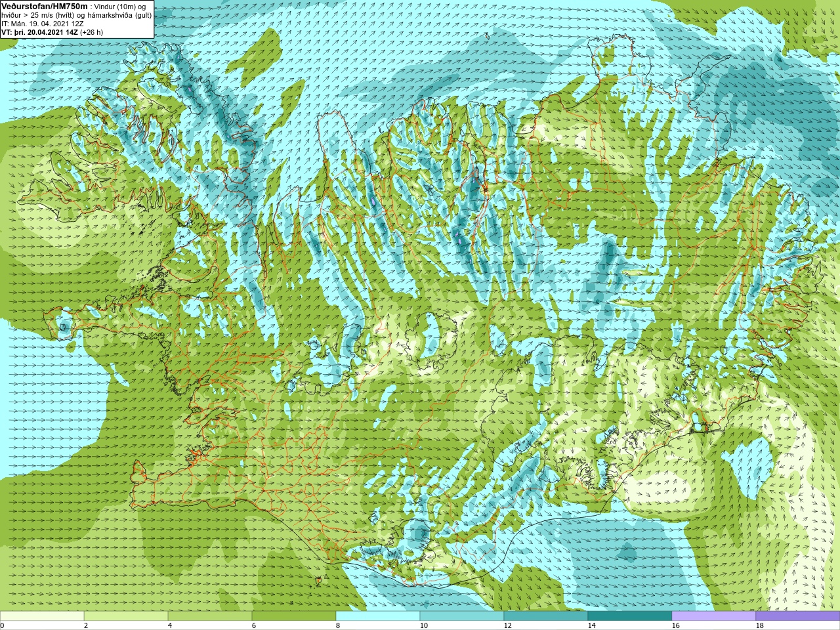Pick the medium green 4–6 legend swatch
Image resolution: width=840 pixels, height=630 pixels.
(x=210, y=616)
